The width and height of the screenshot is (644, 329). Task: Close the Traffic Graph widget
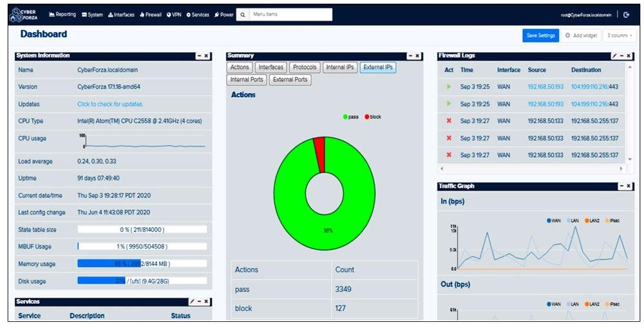pyautogui.click(x=629, y=187)
